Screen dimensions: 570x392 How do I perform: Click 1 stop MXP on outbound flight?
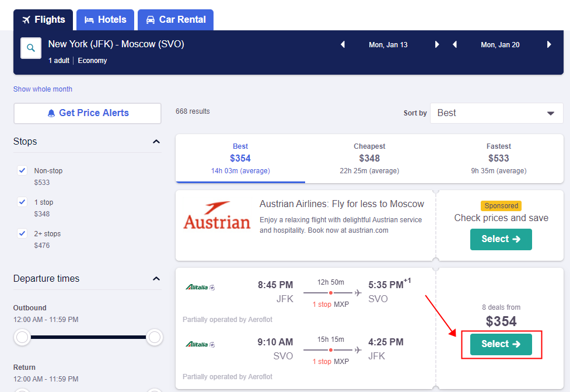pos(331,304)
